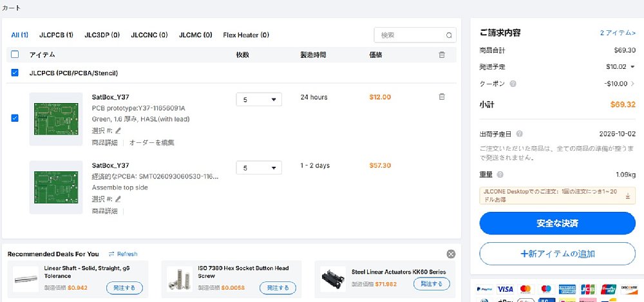
Task: Click the VISA payment icon
Action: tap(505, 289)
